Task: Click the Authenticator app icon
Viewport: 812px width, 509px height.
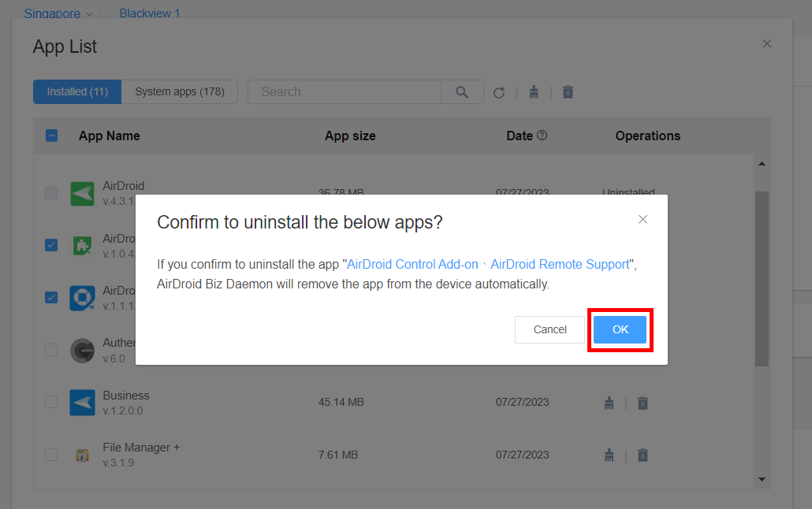Action: pos(82,351)
